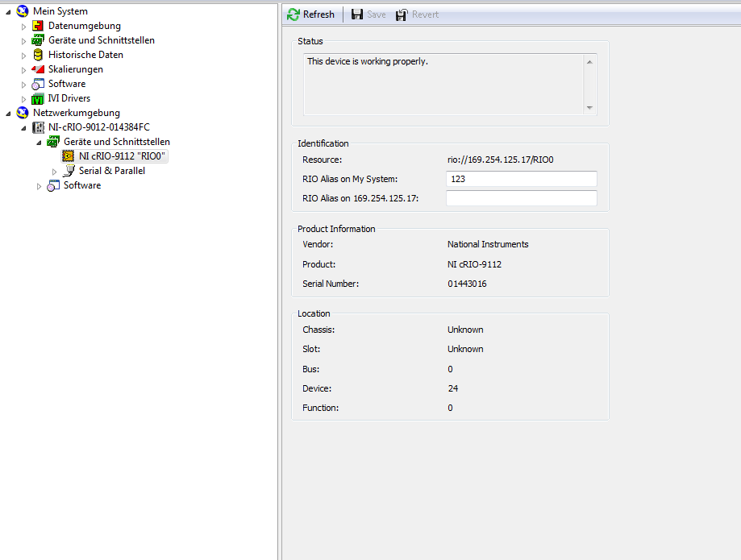Click the empty RIO Alias on 169.254.125.17 field
Viewport: 741px width, 560px height.
tap(521, 198)
